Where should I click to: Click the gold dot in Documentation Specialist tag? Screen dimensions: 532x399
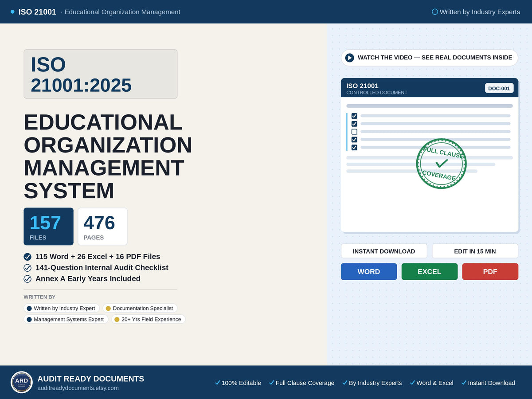108,308
